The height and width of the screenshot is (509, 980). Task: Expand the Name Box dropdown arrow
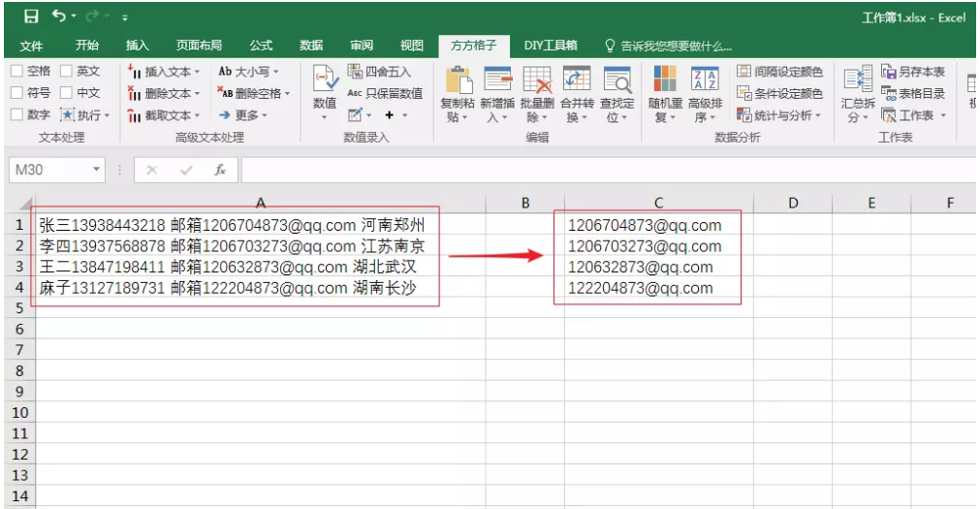96,170
